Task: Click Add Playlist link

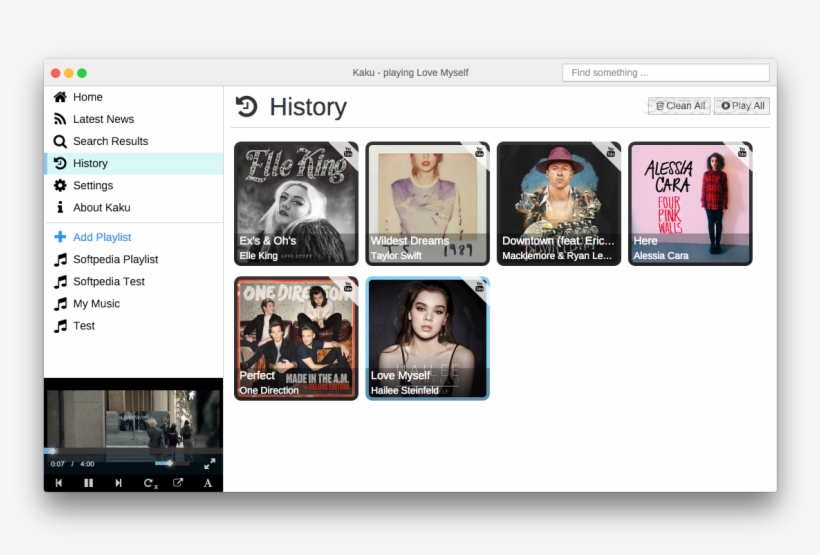Action: click(x=133, y=237)
